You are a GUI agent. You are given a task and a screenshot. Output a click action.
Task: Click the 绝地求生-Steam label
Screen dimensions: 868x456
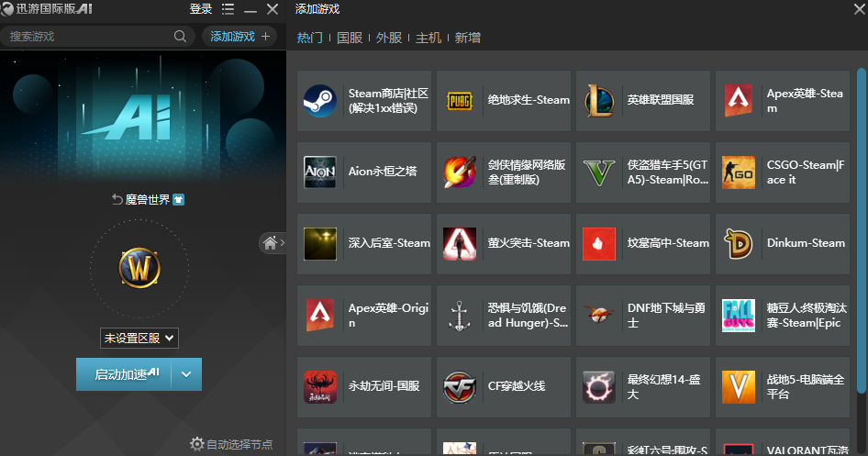click(x=529, y=100)
